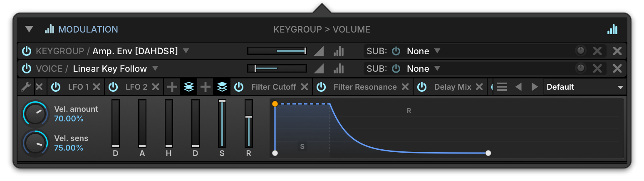Image resolution: width=644 pixels, height=181 pixels.
Task: Click the S sustain label in envelope graph
Action: click(302, 146)
